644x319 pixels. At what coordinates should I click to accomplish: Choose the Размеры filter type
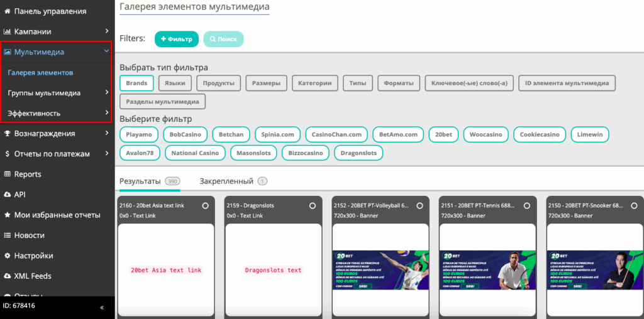[266, 83]
